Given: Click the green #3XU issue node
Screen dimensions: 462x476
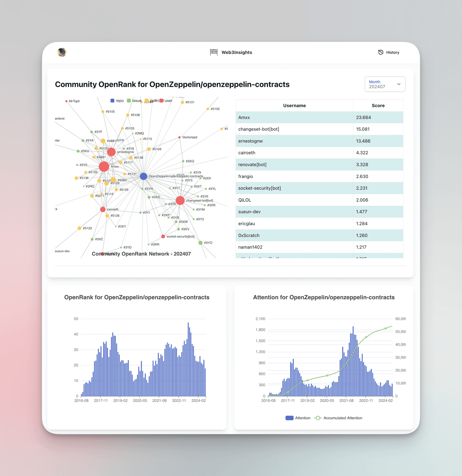Looking at the screenshot, I should click(78, 151).
